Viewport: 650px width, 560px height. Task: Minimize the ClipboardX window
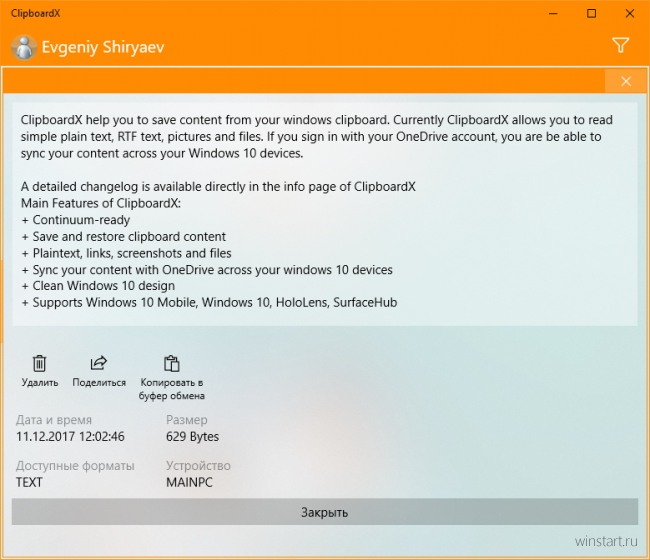553,13
